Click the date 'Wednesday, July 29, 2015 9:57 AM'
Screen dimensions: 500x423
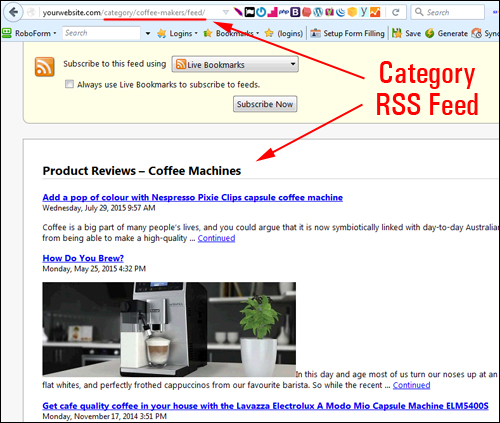click(x=99, y=208)
